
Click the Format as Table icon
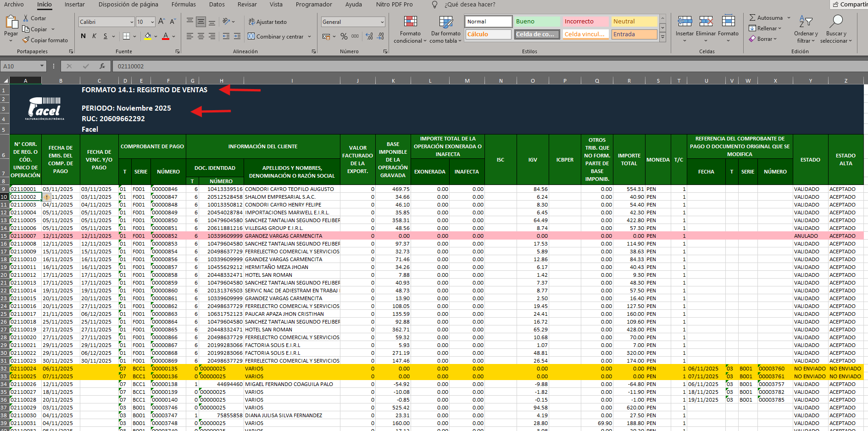coord(445,22)
